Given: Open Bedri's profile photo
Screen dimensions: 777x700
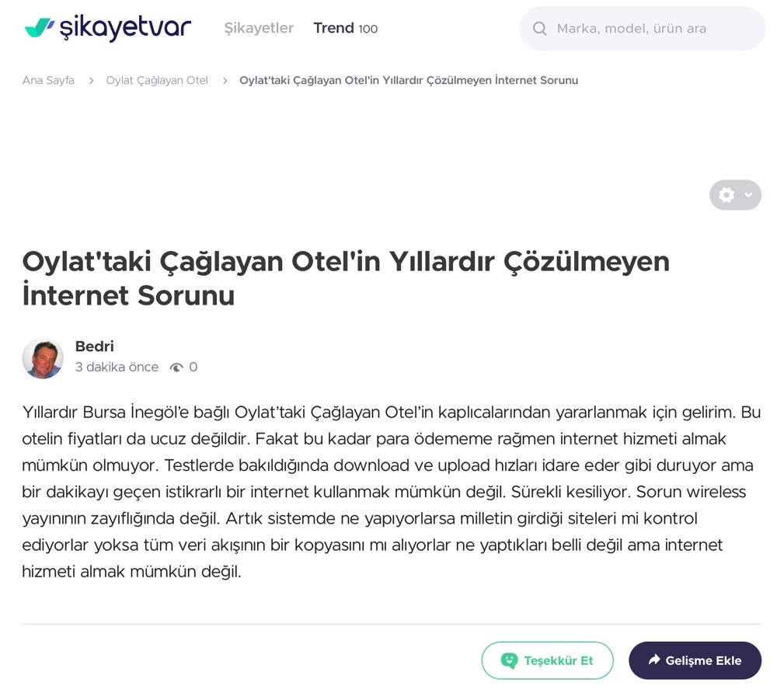Looking at the screenshot, I should coord(43,358).
